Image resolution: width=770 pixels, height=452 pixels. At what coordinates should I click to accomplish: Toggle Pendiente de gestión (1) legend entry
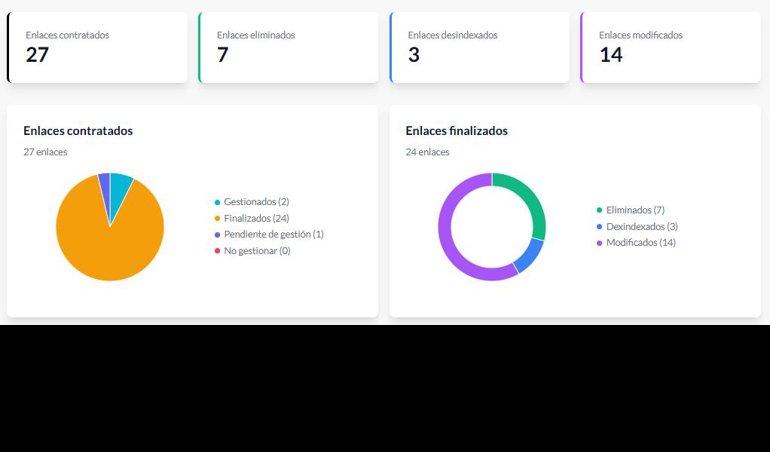pos(273,234)
